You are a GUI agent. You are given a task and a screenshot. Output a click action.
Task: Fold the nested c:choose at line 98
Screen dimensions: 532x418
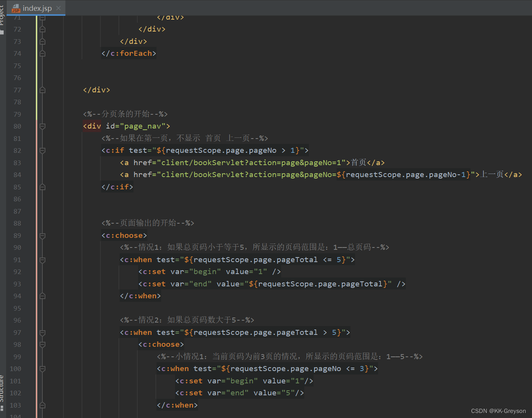click(x=43, y=344)
